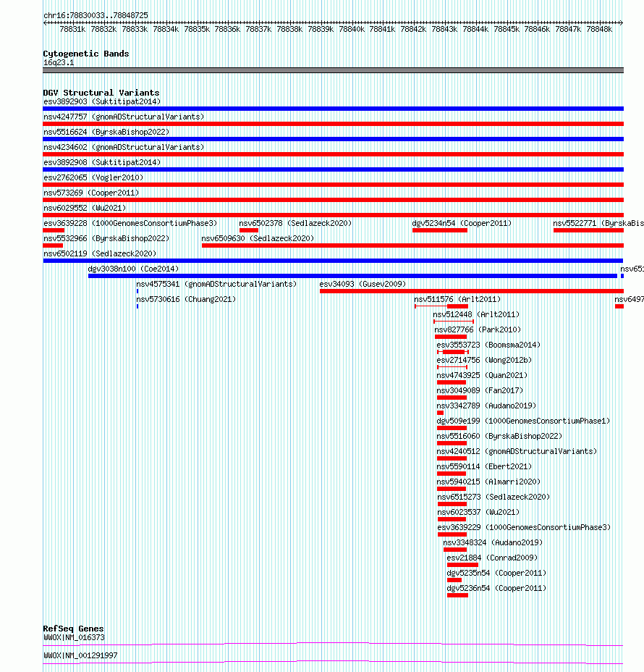The height and width of the screenshot is (672, 644).
Task: Select nsv5516060 (ByrskaBishop2022) variant
Action: click(x=499, y=436)
